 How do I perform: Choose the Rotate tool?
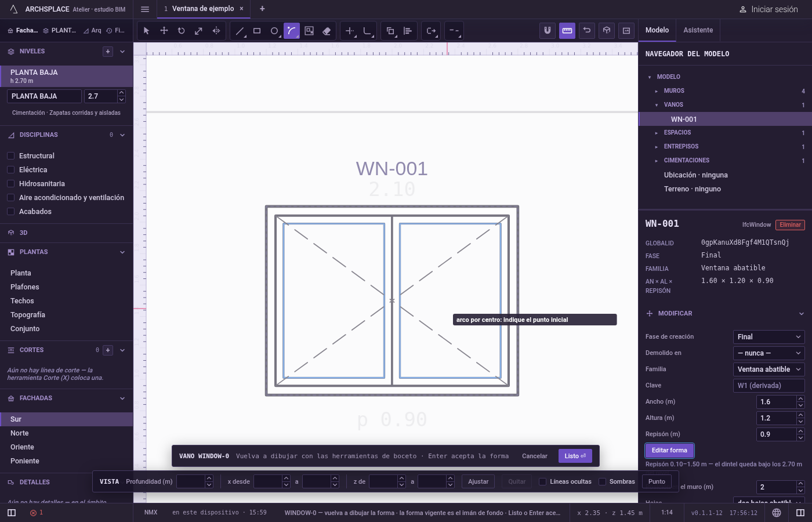point(182,31)
